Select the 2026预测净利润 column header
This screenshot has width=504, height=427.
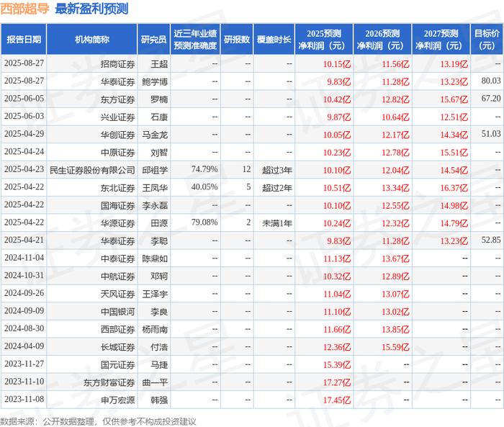pyautogui.click(x=382, y=39)
